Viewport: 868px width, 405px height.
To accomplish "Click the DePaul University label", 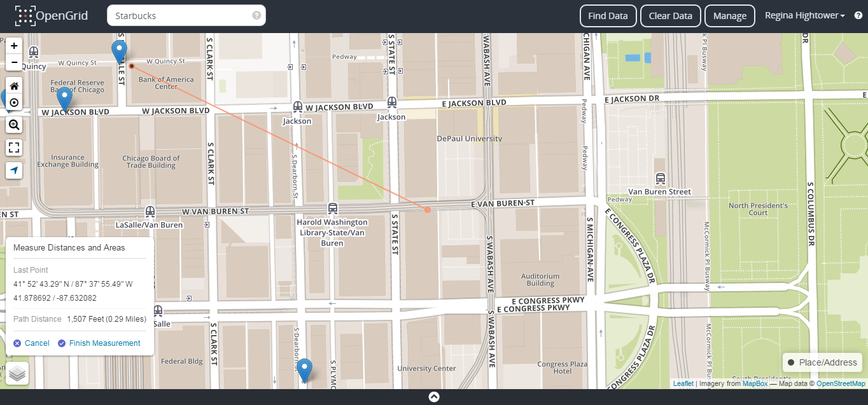I will click(x=469, y=139).
